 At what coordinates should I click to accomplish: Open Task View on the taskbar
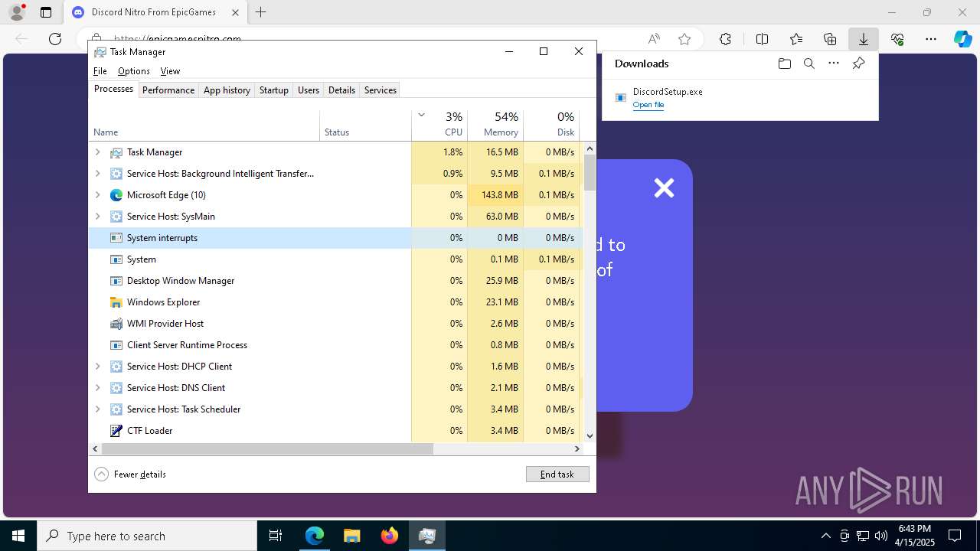click(x=276, y=536)
